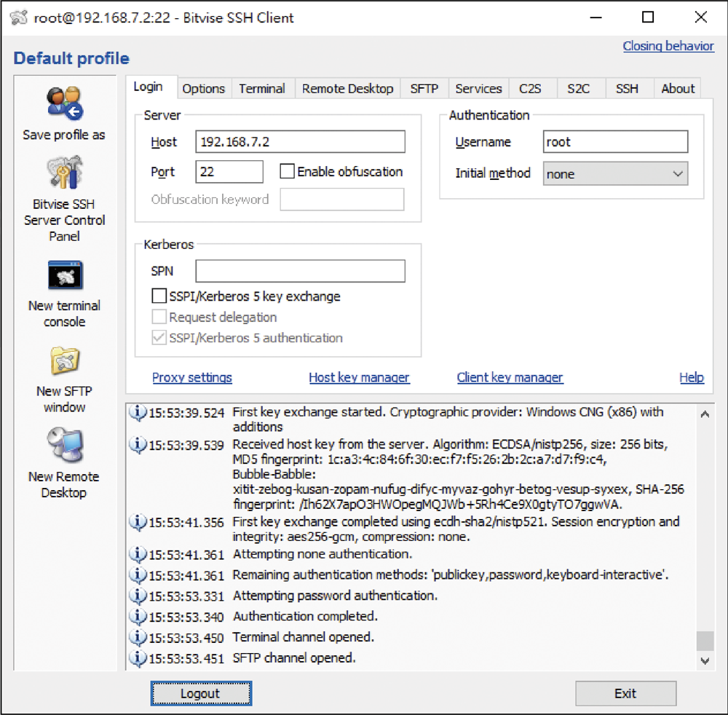Enable obfuscation checkbox
The width and height of the screenshot is (728, 715).
287,171
